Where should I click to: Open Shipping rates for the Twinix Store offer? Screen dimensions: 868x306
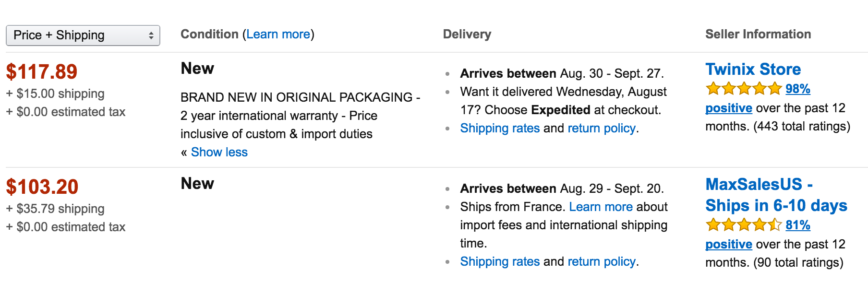(x=500, y=128)
